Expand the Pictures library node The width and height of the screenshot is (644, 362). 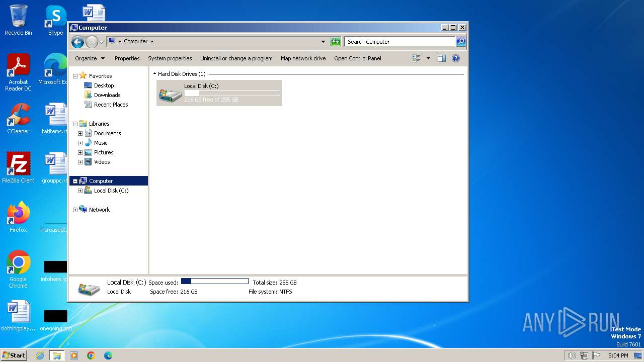[80, 152]
